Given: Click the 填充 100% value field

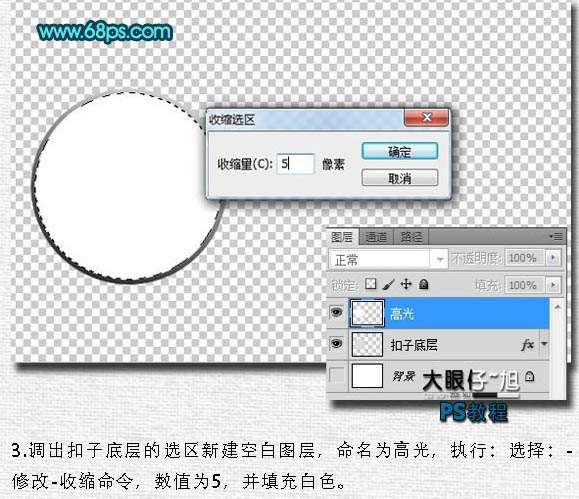Looking at the screenshot, I should [525, 285].
